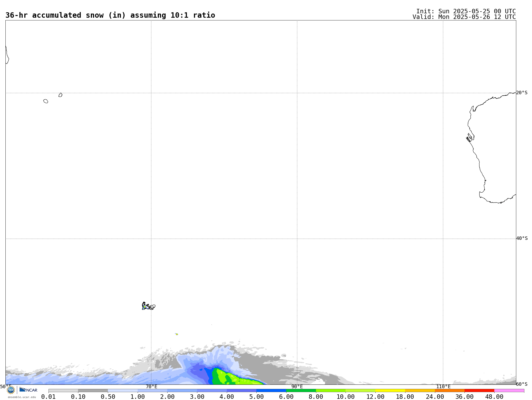Click the small yellow Heard Island snow spot
This screenshot has height=400, width=532.
tap(177, 334)
